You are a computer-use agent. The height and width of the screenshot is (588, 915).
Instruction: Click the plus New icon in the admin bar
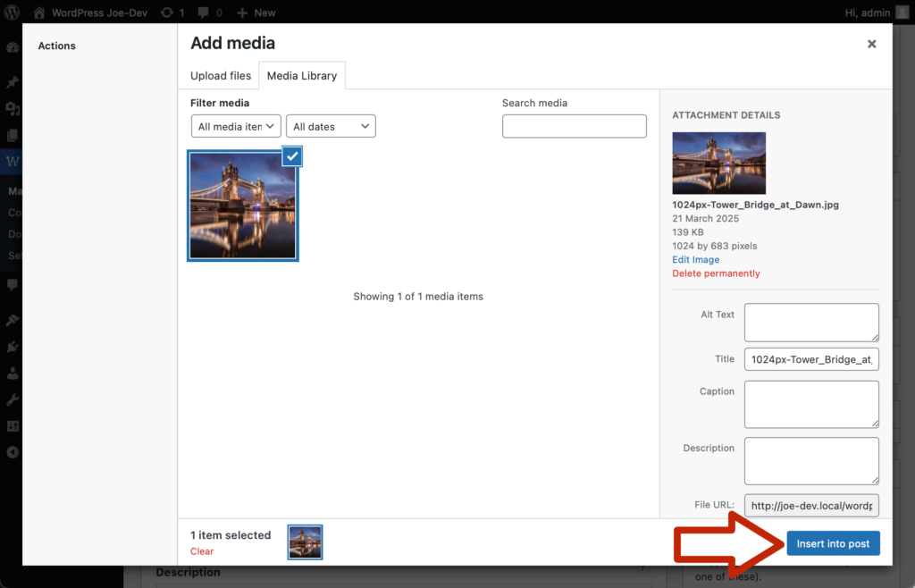tap(242, 13)
